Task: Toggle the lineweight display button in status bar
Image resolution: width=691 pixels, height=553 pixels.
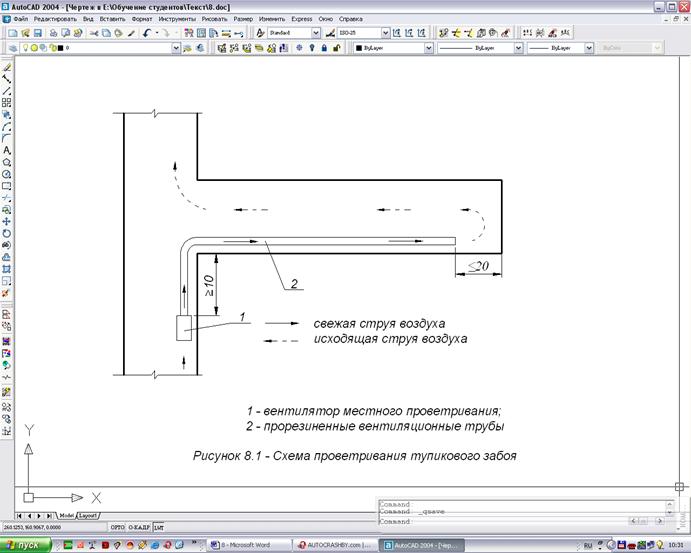Action: point(158,526)
